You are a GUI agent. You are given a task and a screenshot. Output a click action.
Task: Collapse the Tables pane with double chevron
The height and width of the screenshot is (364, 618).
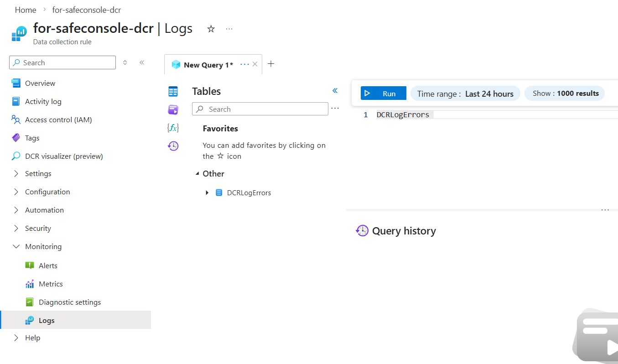pos(335,91)
